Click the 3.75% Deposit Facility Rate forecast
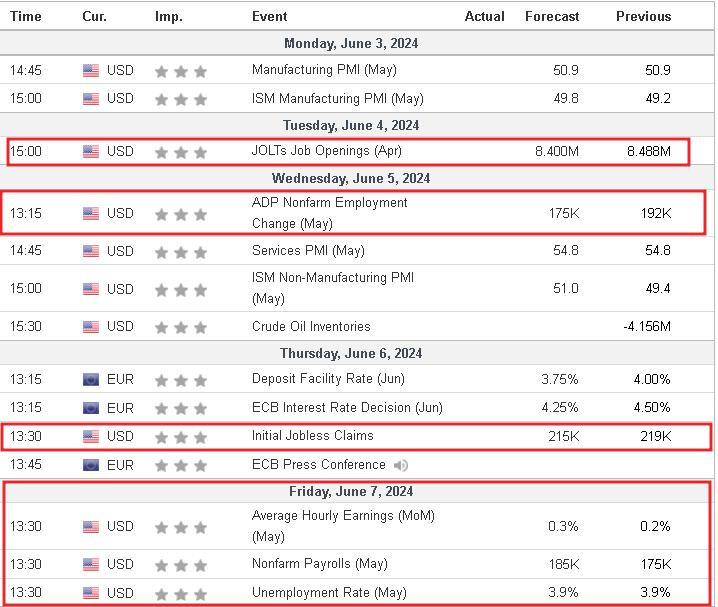This screenshot has height=607, width=718. (560, 379)
